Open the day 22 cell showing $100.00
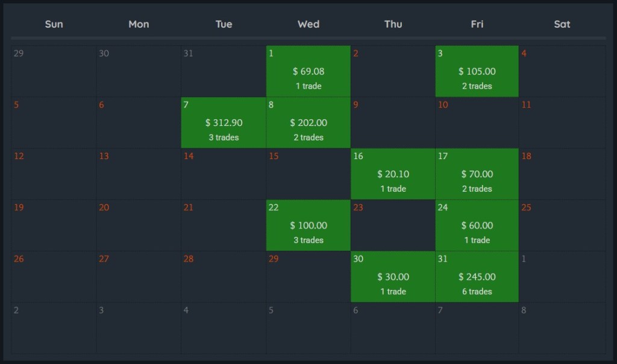The height and width of the screenshot is (364, 617). (308, 225)
